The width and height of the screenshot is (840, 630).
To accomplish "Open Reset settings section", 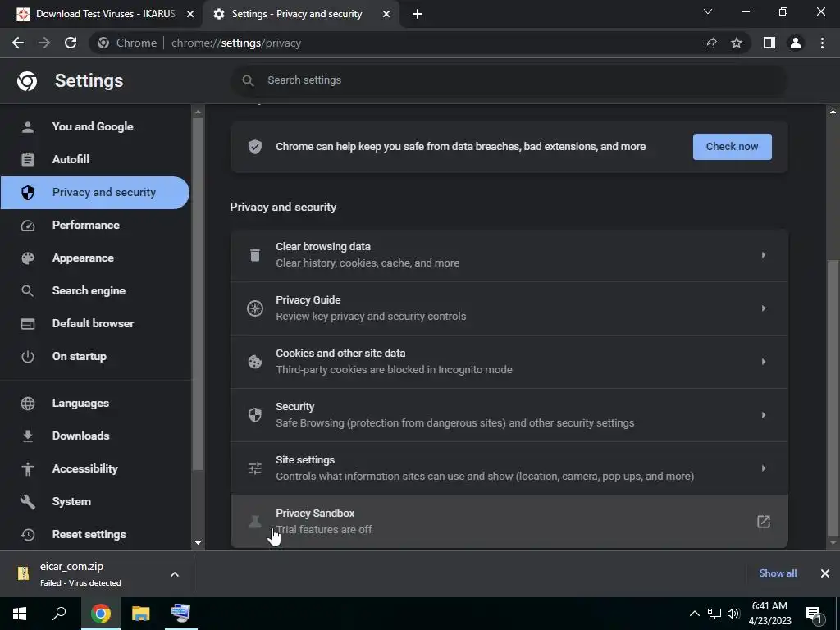I will (95, 534).
